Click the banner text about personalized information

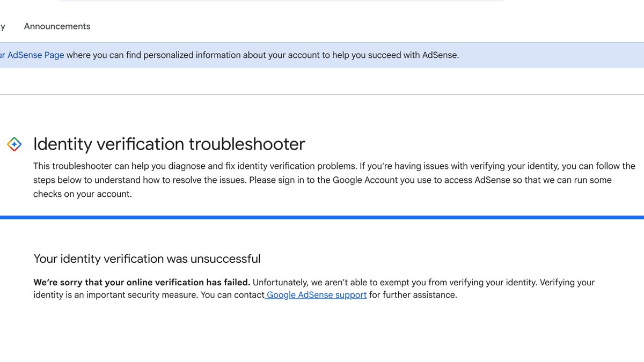262,55
